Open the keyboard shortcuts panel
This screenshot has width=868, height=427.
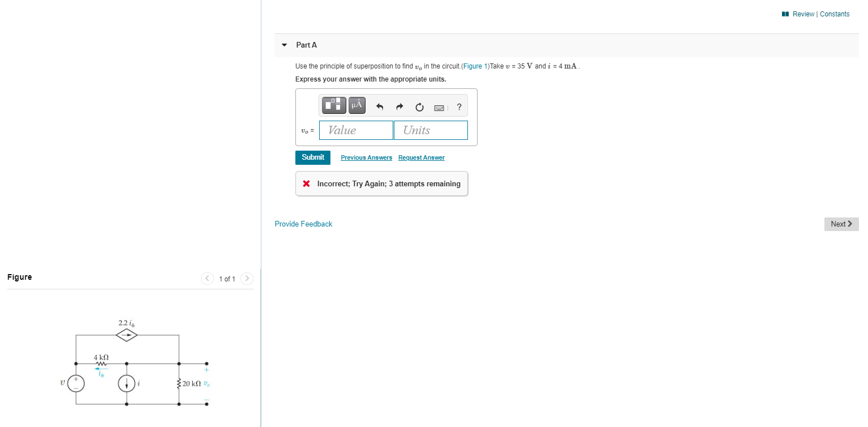click(x=439, y=108)
